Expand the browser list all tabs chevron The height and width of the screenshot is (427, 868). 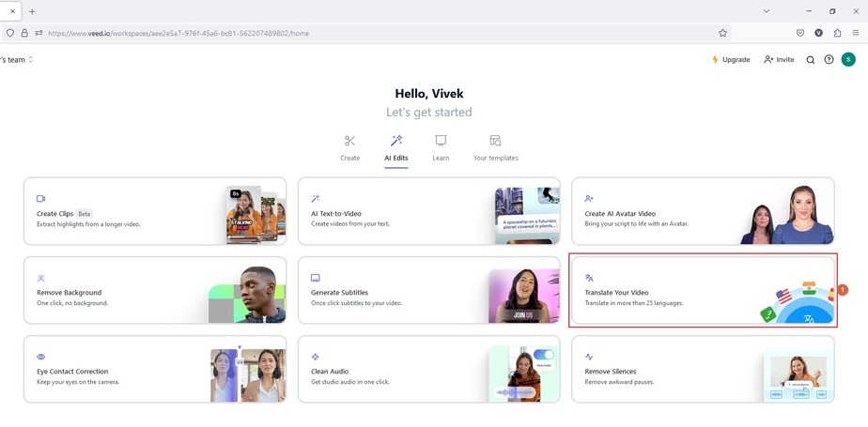767,11
